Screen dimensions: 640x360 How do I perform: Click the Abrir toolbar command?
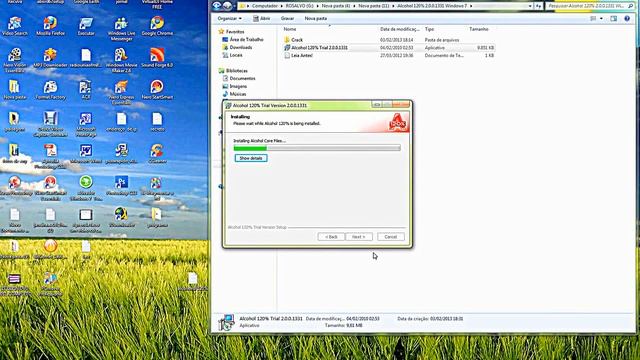pyautogui.click(x=261, y=18)
